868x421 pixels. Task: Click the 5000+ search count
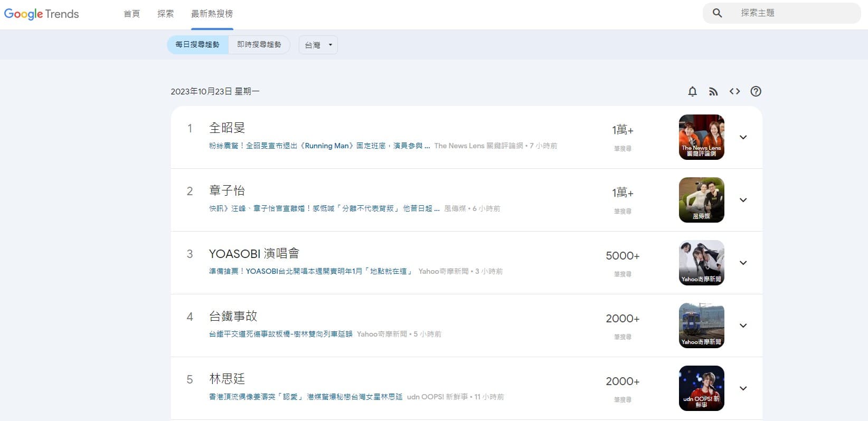tap(622, 256)
